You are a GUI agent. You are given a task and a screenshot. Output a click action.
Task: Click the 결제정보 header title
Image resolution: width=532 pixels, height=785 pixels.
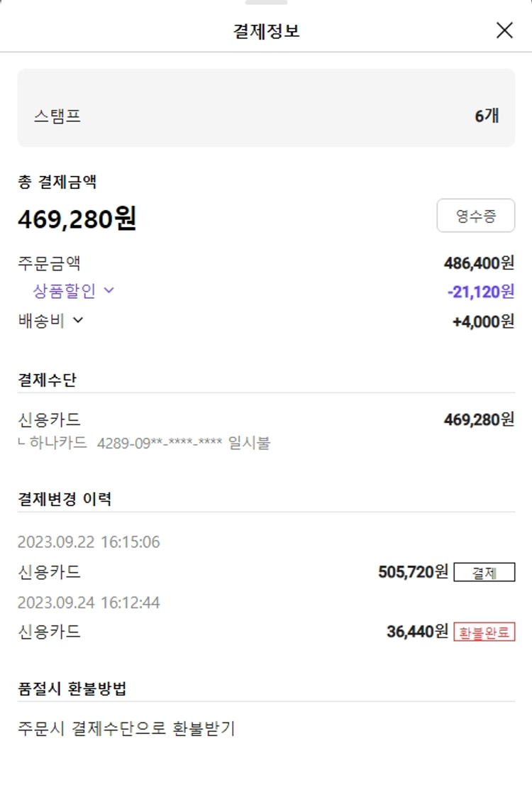[266, 31]
